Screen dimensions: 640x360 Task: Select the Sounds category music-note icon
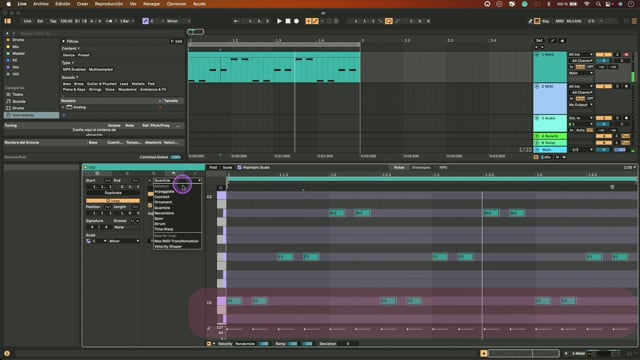click(8, 101)
